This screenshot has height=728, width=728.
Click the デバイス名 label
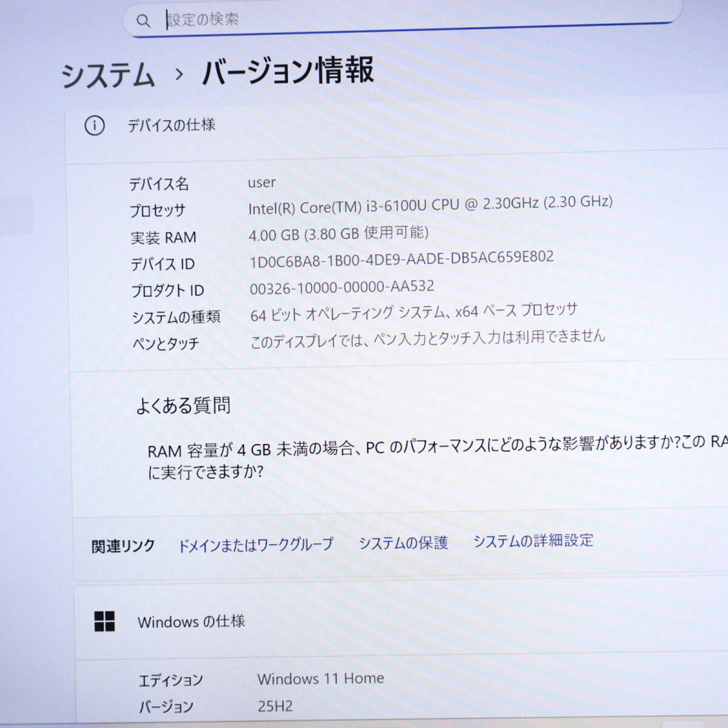(159, 184)
